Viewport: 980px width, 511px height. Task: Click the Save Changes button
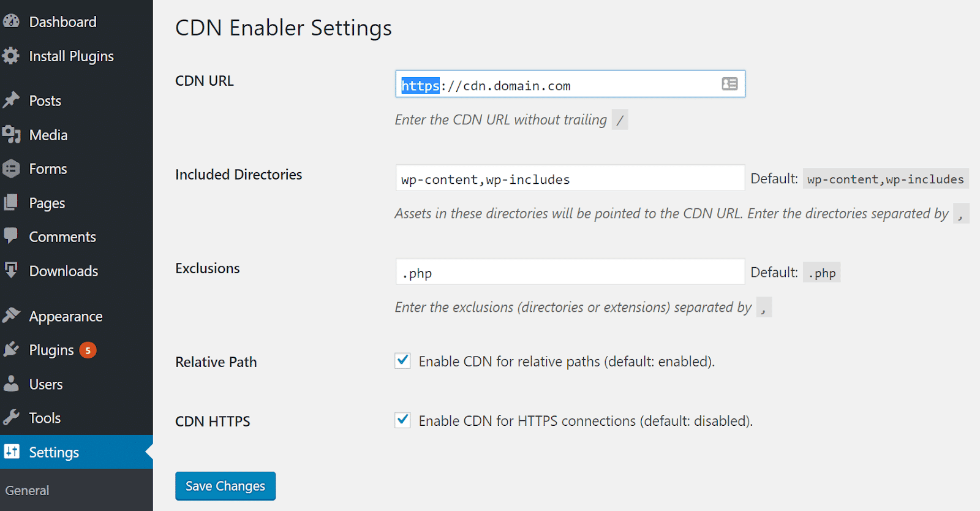(x=225, y=486)
